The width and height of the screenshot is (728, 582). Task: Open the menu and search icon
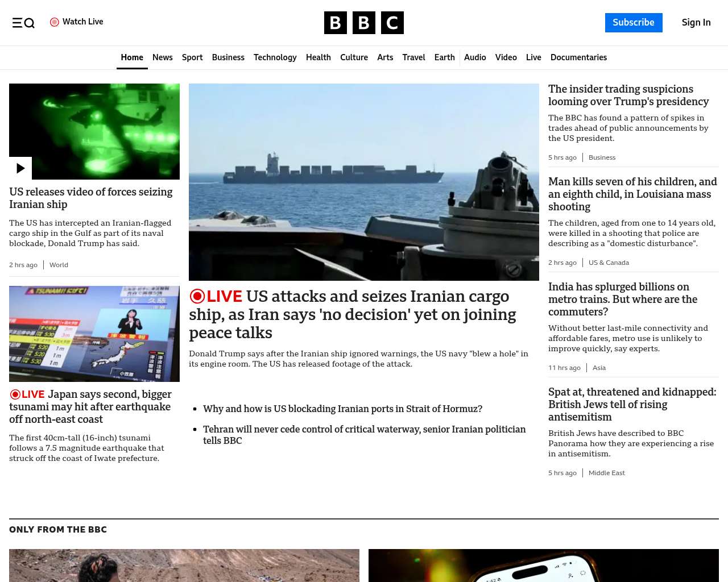pos(23,23)
